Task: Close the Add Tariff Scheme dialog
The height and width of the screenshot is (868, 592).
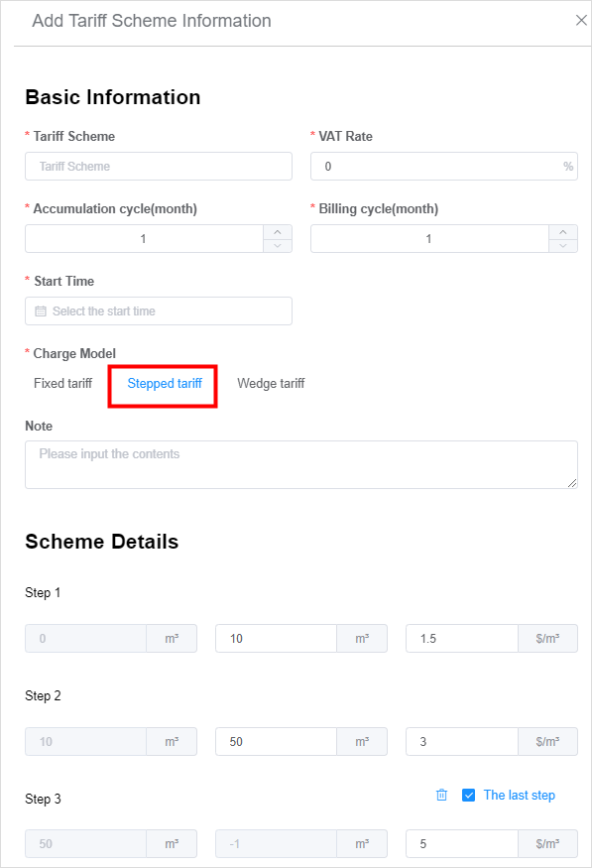Action: click(581, 21)
